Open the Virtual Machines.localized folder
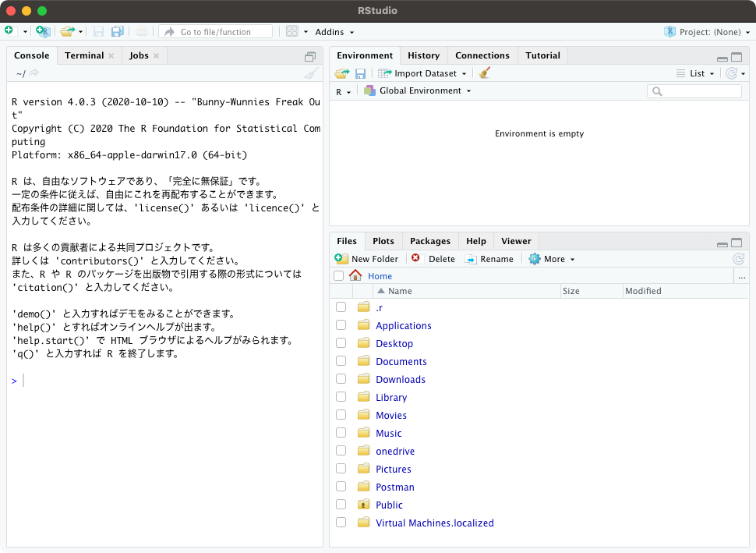 pos(434,523)
